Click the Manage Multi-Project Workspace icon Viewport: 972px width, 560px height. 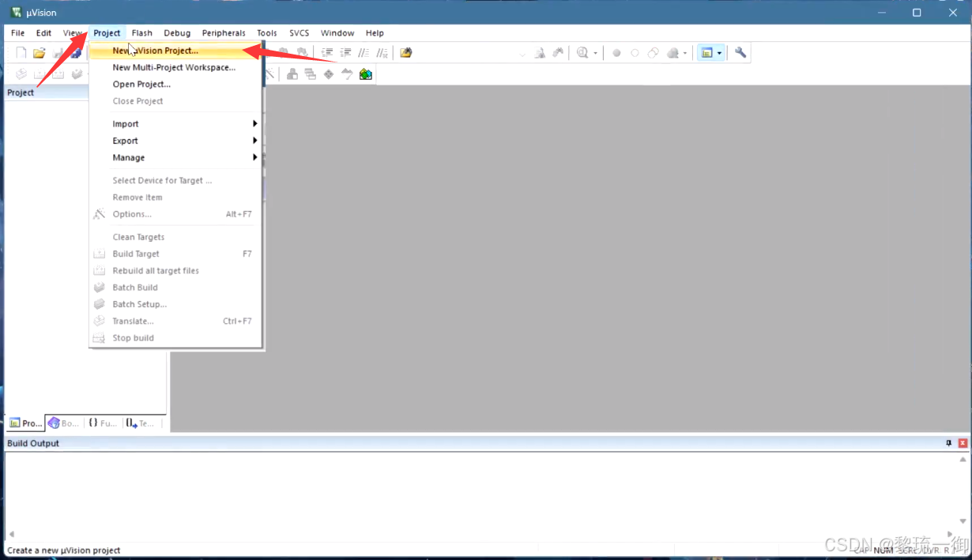[310, 74]
